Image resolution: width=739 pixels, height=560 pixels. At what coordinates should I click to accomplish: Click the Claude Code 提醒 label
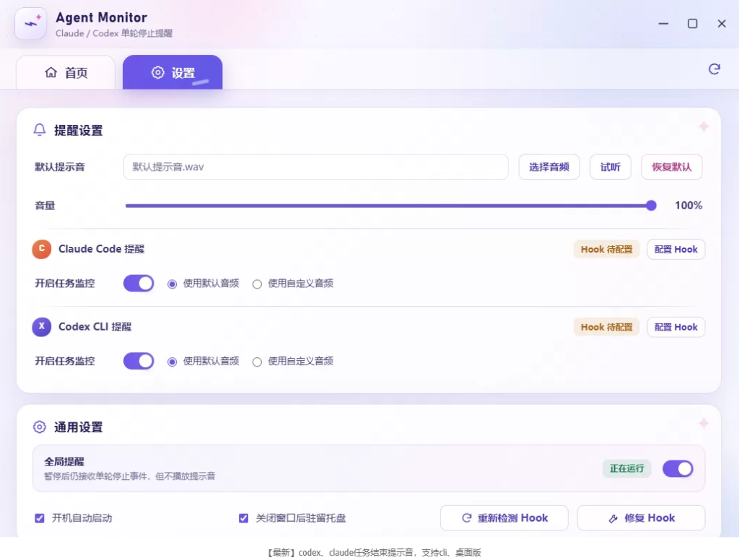coord(101,249)
